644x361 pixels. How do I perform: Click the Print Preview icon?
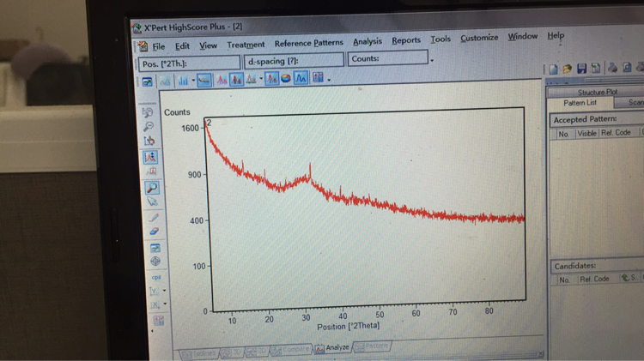(x=627, y=67)
